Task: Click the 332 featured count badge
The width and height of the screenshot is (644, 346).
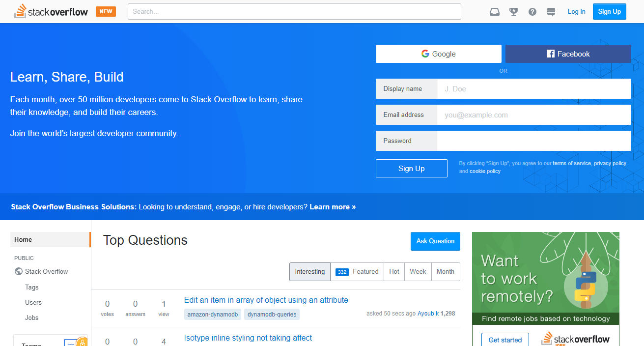Action: [342, 272]
